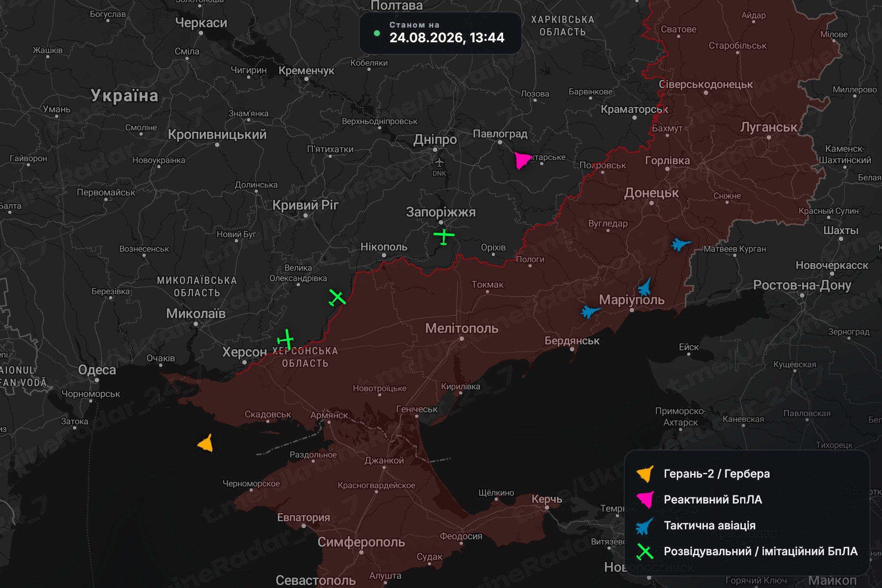Click the Бердянськ city label
The image size is (882, 588).
[x=572, y=341]
